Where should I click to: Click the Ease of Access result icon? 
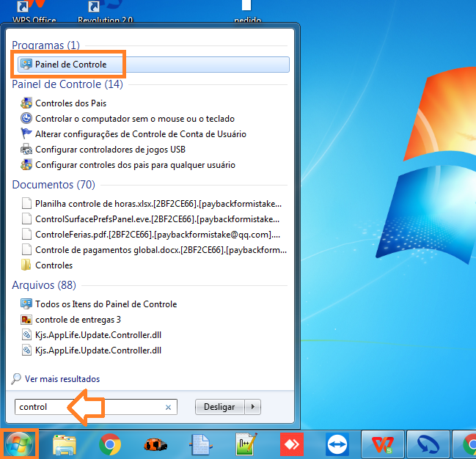[26, 118]
